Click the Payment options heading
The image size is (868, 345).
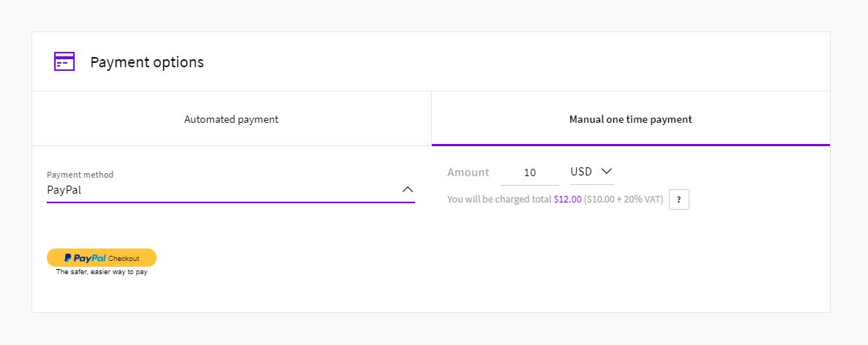[x=147, y=62]
